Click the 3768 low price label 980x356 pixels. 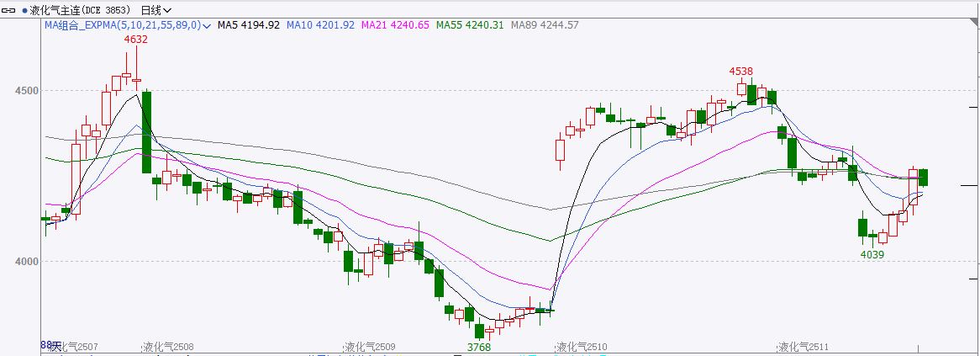pyautogui.click(x=479, y=347)
